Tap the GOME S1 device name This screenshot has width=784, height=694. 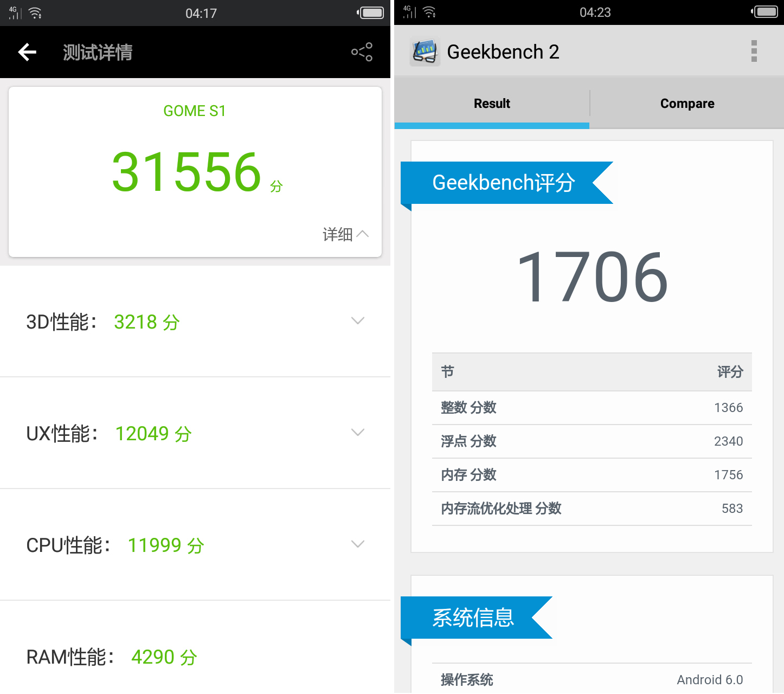[x=195, y=110]
